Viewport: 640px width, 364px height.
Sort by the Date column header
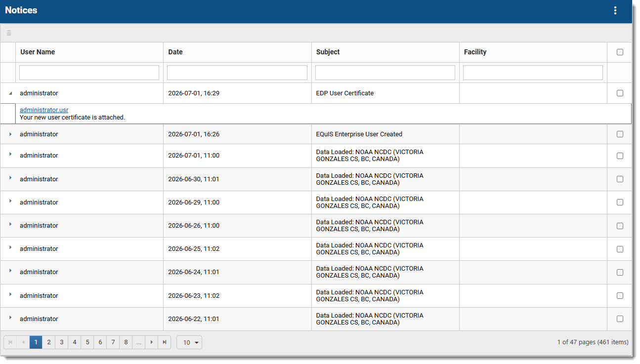(x=175, y=52)
